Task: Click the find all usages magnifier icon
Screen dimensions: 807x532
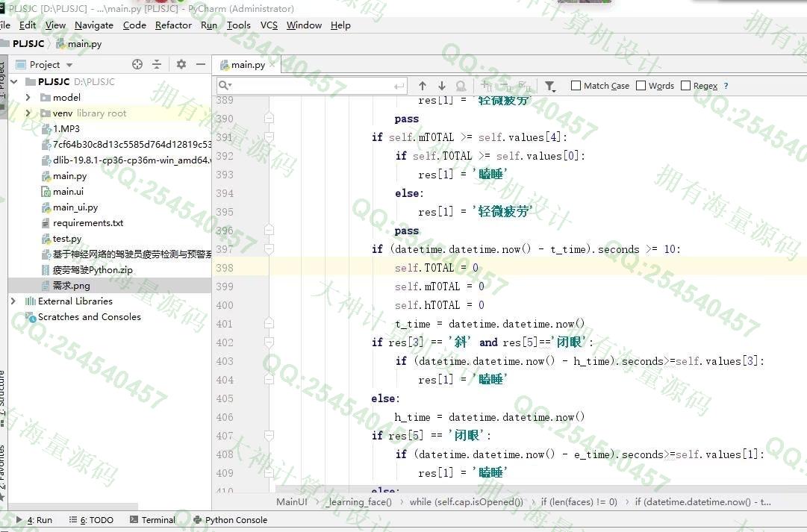Action: (x=461, y=86)
